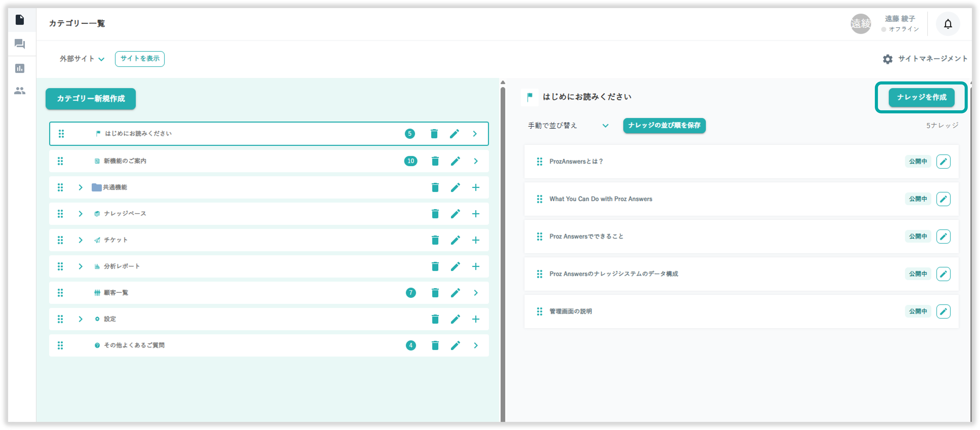Image resolution: width=980 pixels, height=430 pixels.
Task: Click drag handle of 顧客一覧 row
Action: 60,293
